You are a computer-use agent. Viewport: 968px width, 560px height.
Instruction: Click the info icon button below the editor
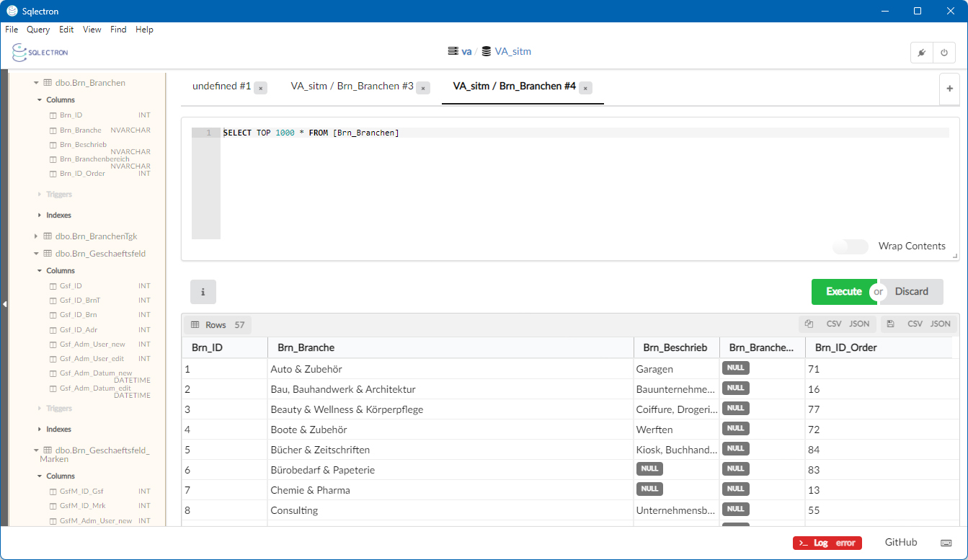(203, 292)
